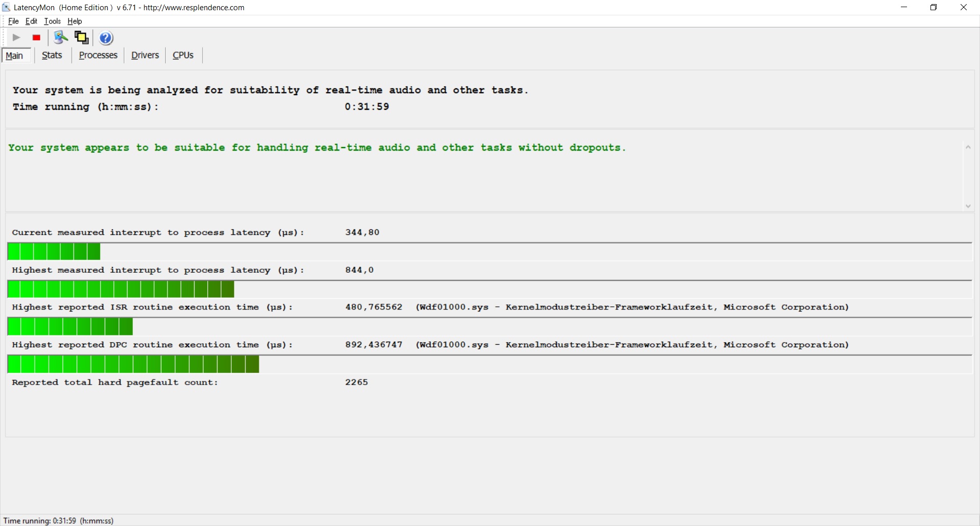980x526 pixels.
Task: Click the yellow stacked windows toolbar icon
Action: (x=82, y=38)
